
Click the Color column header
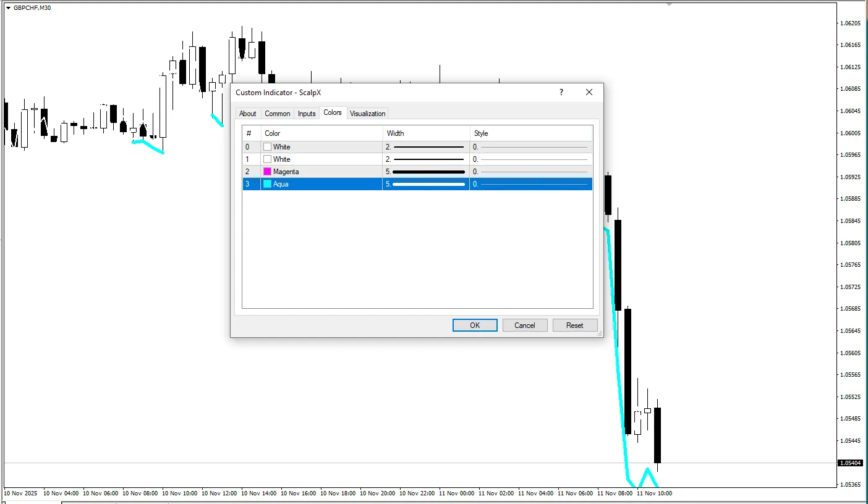coord(322,133)
